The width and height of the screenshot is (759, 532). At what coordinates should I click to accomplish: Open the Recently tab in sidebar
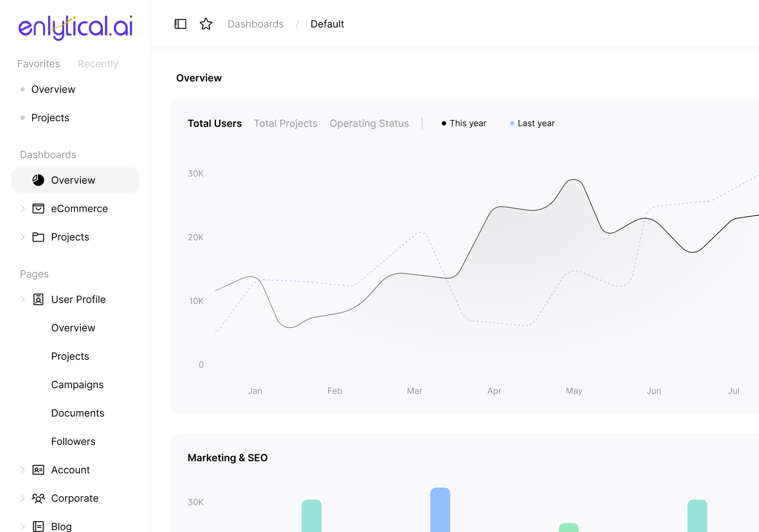click(98, 64)
